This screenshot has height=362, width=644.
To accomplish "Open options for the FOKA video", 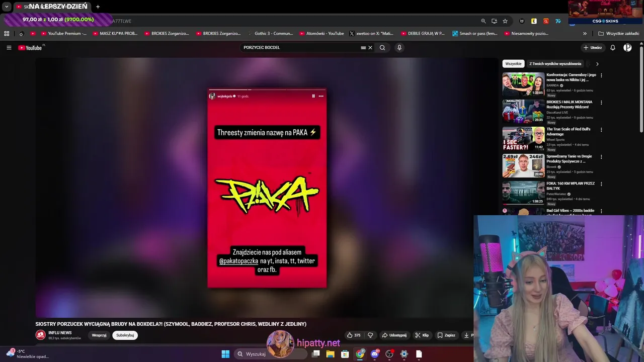I will point(601,184).
